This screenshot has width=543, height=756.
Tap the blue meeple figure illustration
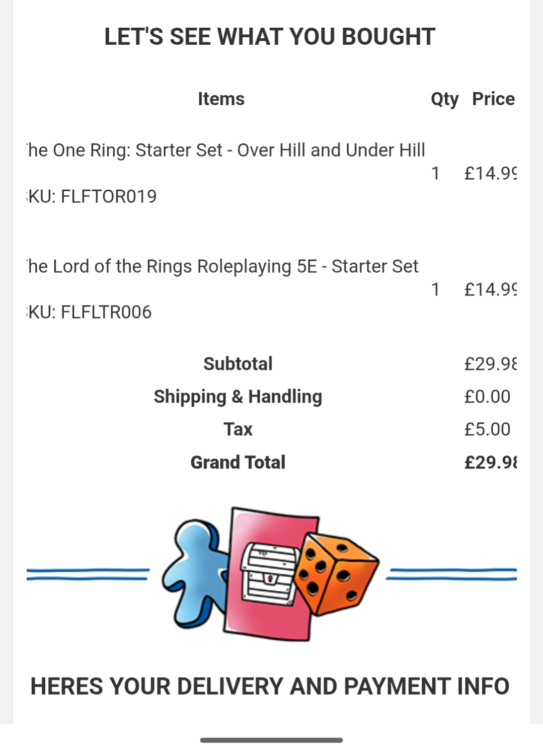[194, 574]
